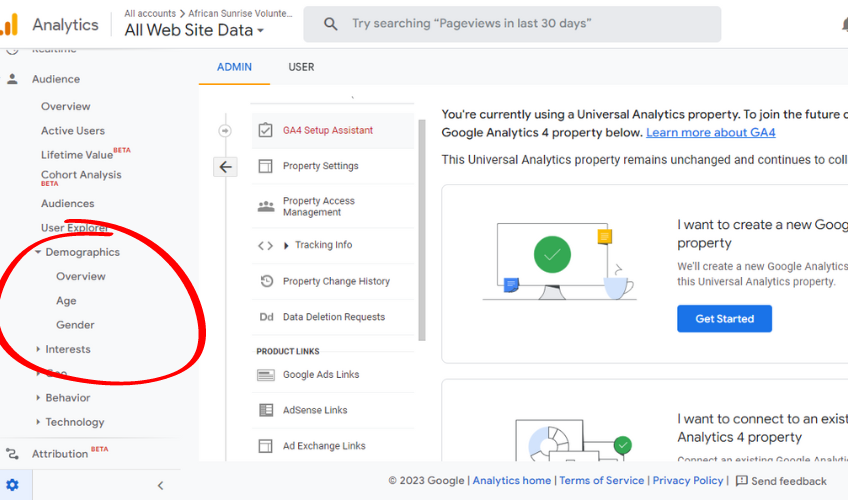The height and width of the screenshot is (500, 848).
Task: Click the monitor checkmark illustration
Action: (559, 261)
